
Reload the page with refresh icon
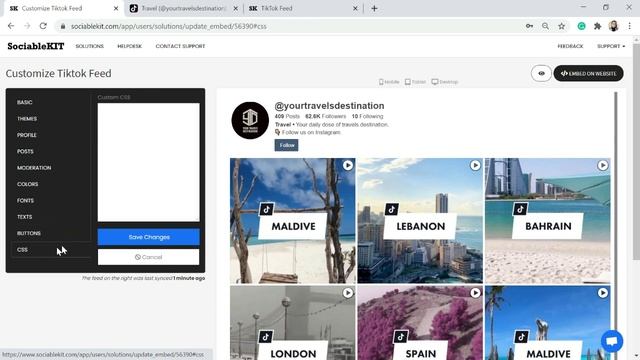[43, 26]
